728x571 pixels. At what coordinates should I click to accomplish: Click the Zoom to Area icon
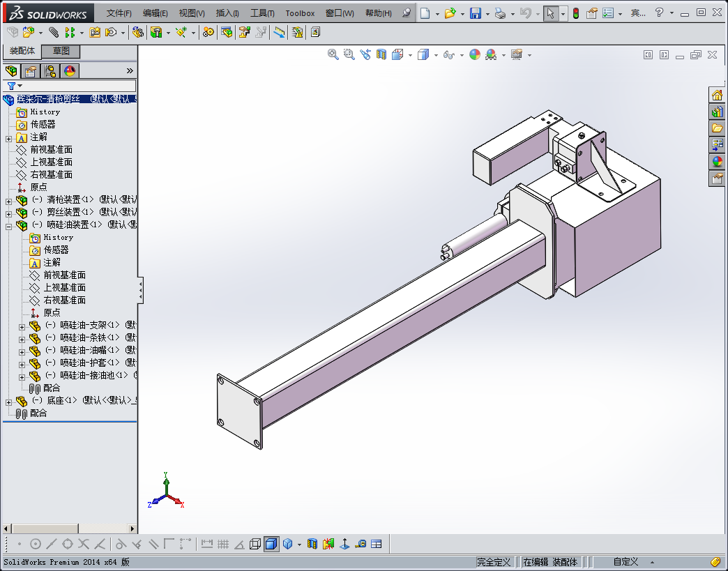click(x=349, y=55)
